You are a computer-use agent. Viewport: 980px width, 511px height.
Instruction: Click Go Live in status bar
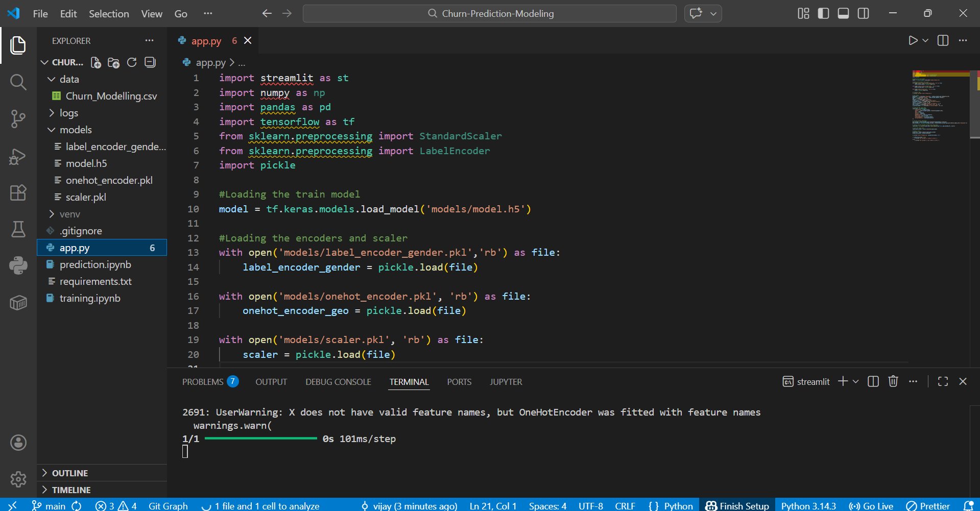pyautogui.click(x=871, y=506)
